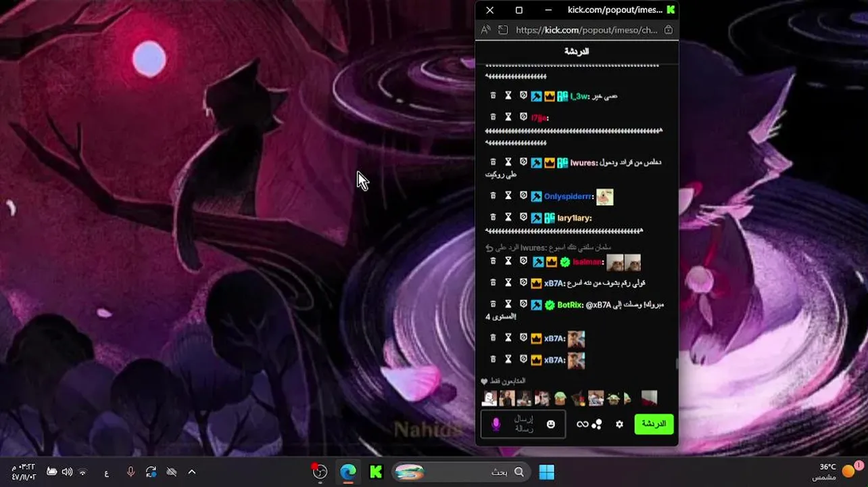Open Kick app on the taskbar
Viewport: 868px width, 487px height.
377,472
